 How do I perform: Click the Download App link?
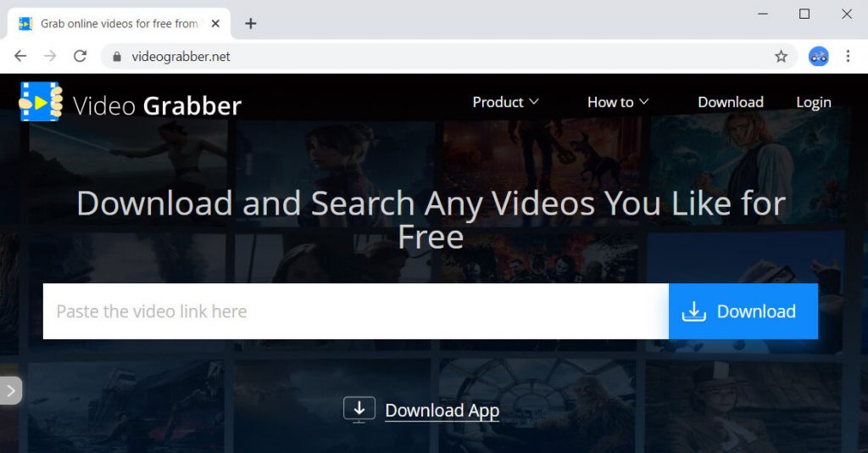point(442,411)
